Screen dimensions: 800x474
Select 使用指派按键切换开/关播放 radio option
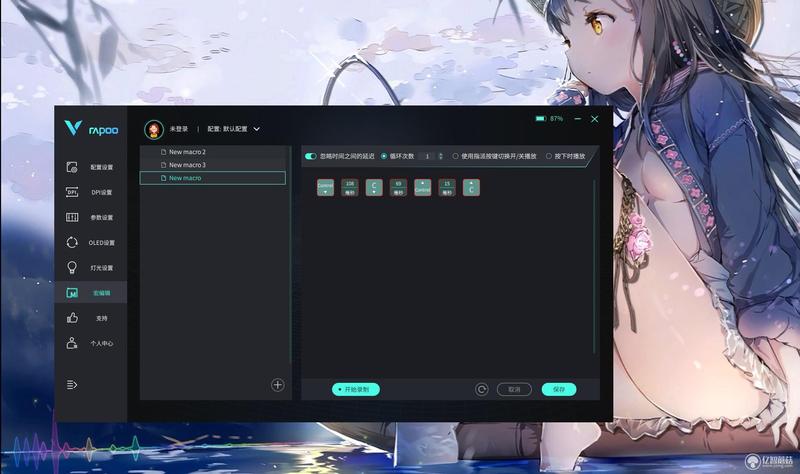(x=455, y=156)
